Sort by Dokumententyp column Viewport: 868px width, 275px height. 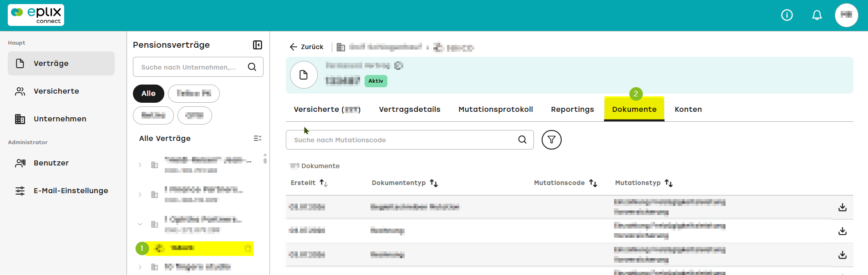point(434,183)
